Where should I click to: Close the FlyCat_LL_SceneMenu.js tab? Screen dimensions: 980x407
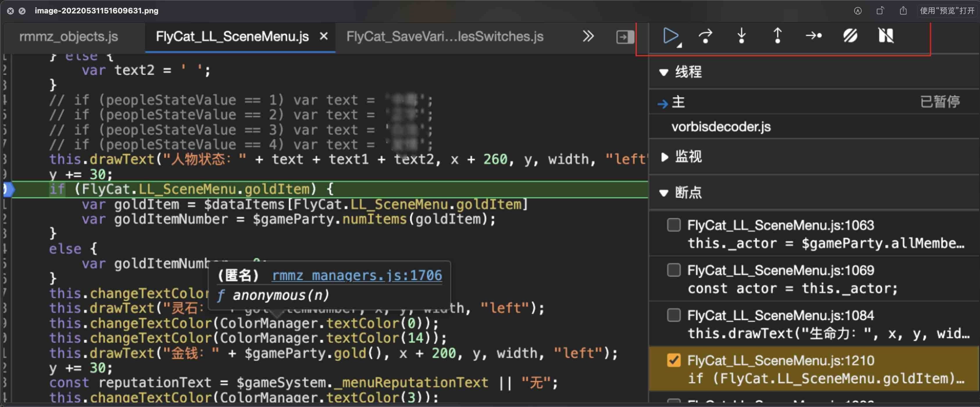click(323, 37)
